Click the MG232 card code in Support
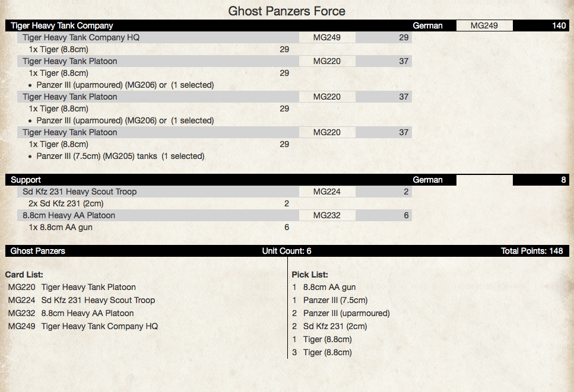The image size is (574, 392). tap(327, 215)
